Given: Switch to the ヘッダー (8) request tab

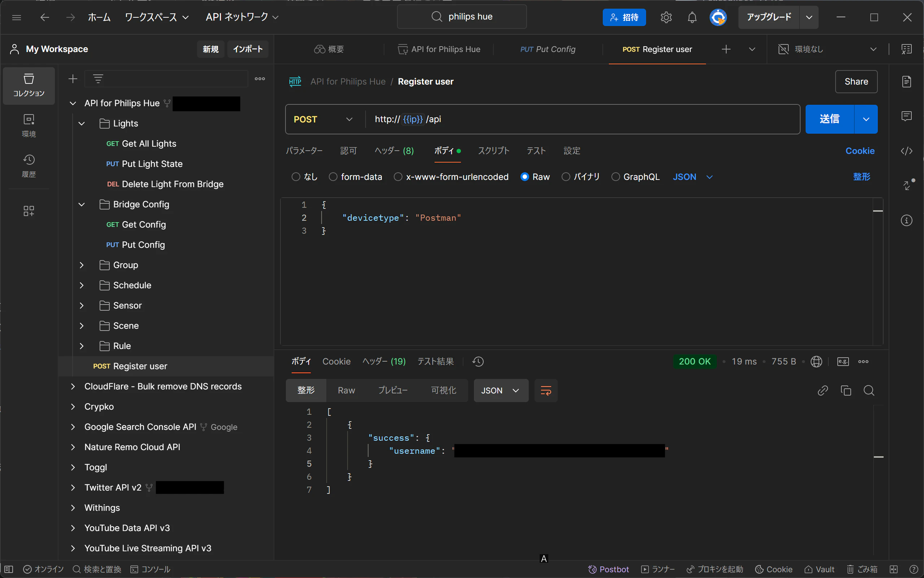Looking at the screenshot, I should [x=394, y=151].
